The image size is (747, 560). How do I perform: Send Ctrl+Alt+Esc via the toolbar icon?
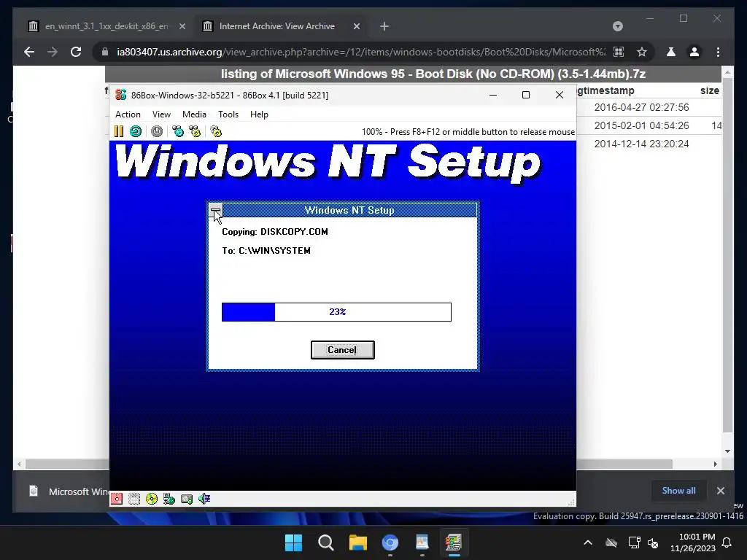(x=195, y=131)
